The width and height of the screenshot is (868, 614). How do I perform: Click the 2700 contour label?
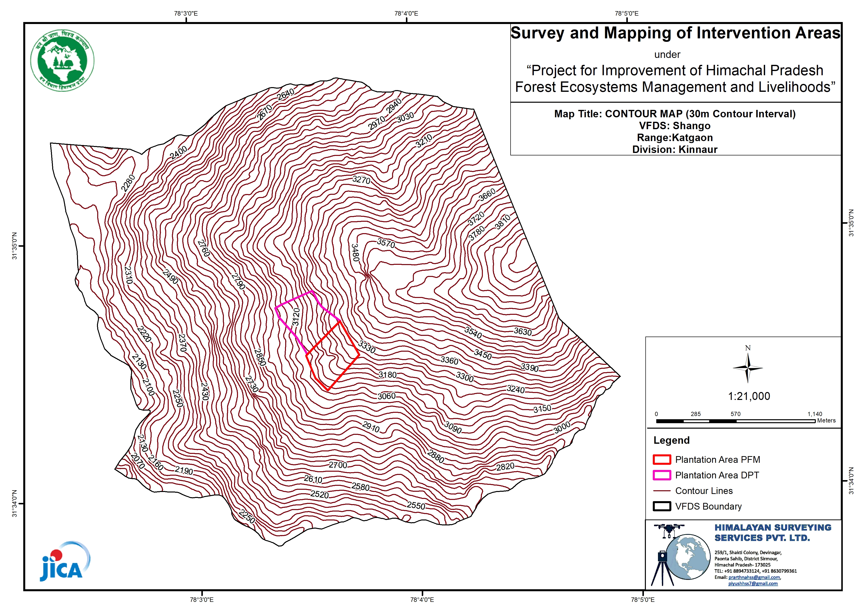[x=338, y=465]
